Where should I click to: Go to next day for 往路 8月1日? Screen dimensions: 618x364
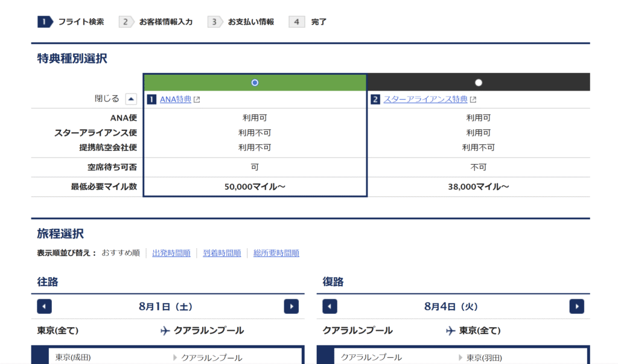coord(291,307)
